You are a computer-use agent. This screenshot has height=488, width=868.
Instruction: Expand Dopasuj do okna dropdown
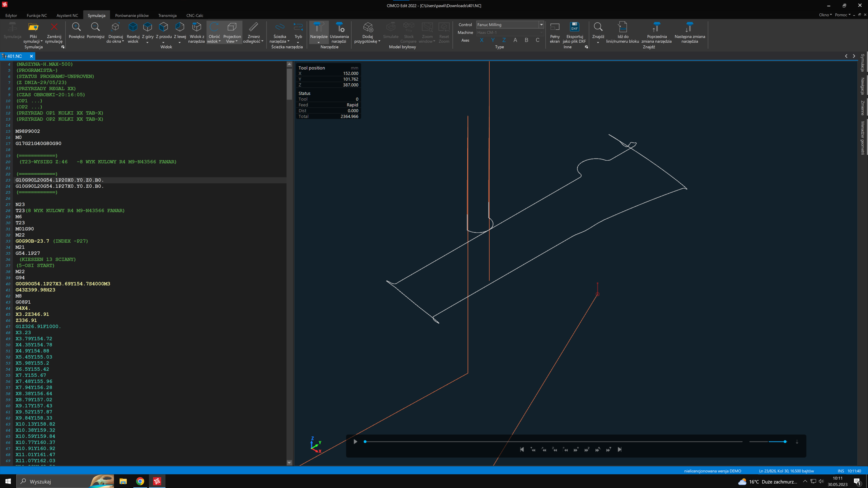[x=123, y=41]
